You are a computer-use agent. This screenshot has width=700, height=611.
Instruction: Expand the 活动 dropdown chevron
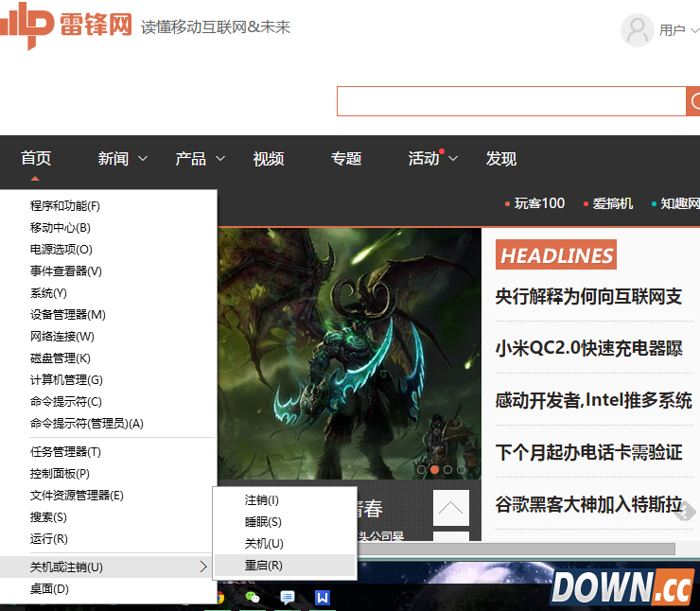(x=453, y=159)
